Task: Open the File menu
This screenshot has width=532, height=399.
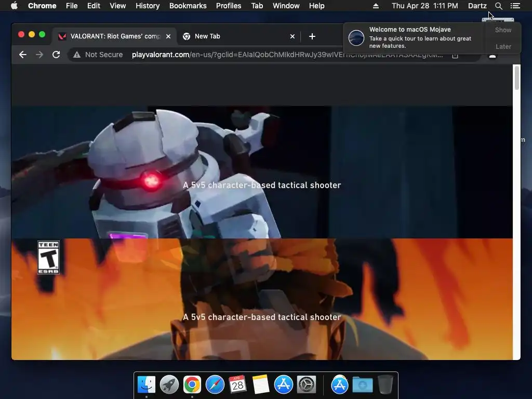Action: [x=72, y=6]
